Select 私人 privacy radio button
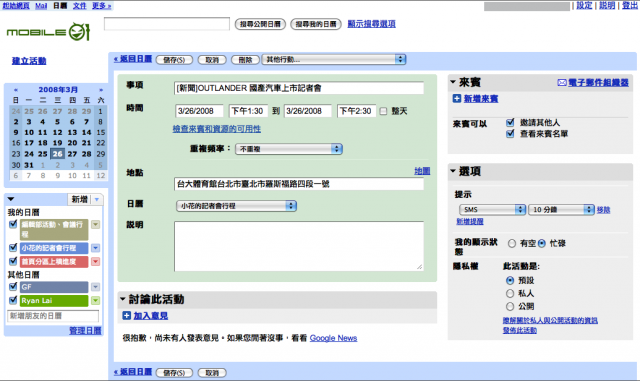 [510, 293]
